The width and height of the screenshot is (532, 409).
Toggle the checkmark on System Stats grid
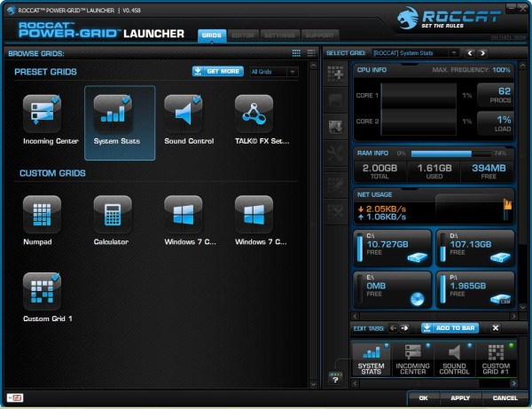coord(126,99)
